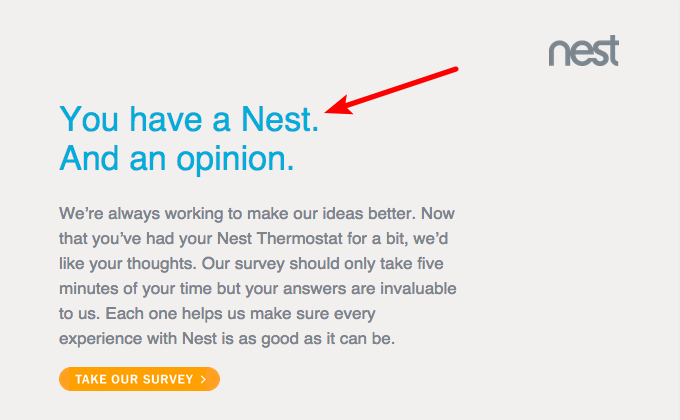Click the word "Now" ending the first line
Image resolution: width=680 pixels, height=420 pixels.
click(442, 214)
